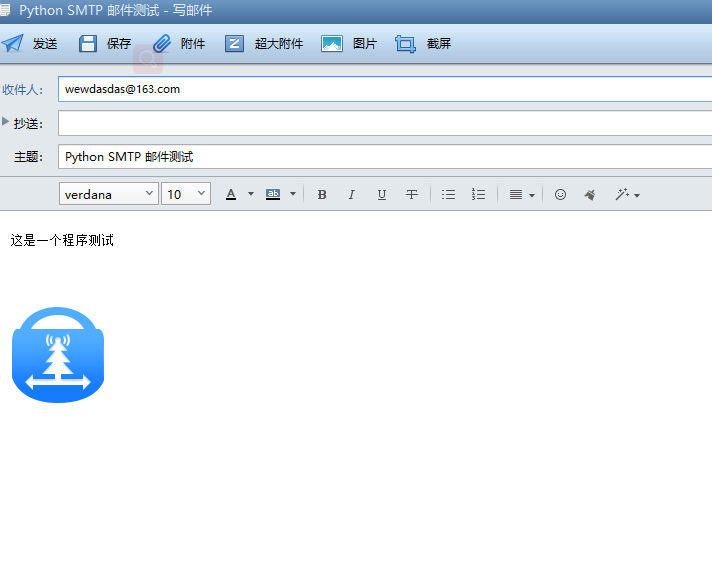
Task: Focus the 主题 subject field
Action: [x=385, y=157]
